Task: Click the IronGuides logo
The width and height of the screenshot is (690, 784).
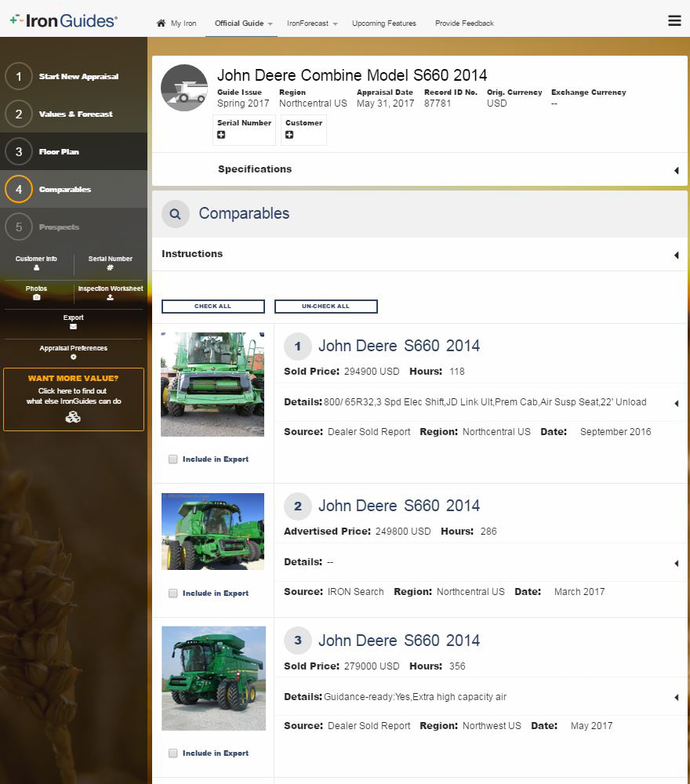Action: coord(64,21)
